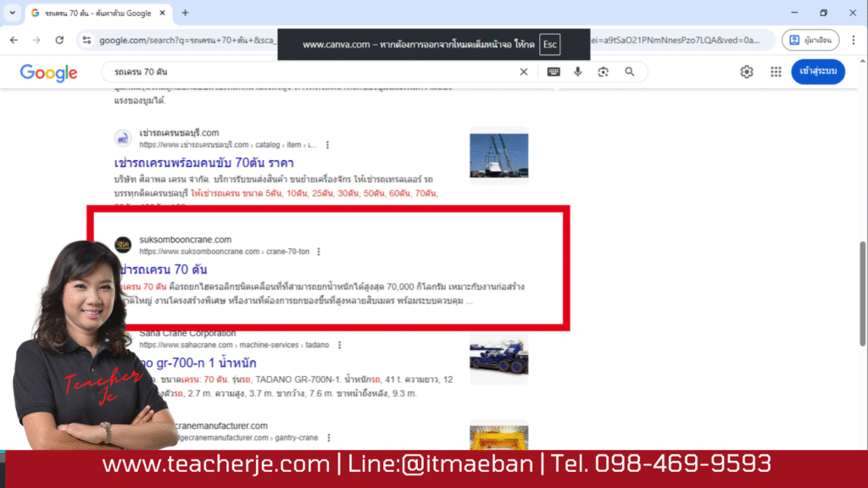The image size is (868, 488).
Task: Open the Google apps grid
Action: tap(776, 72)
